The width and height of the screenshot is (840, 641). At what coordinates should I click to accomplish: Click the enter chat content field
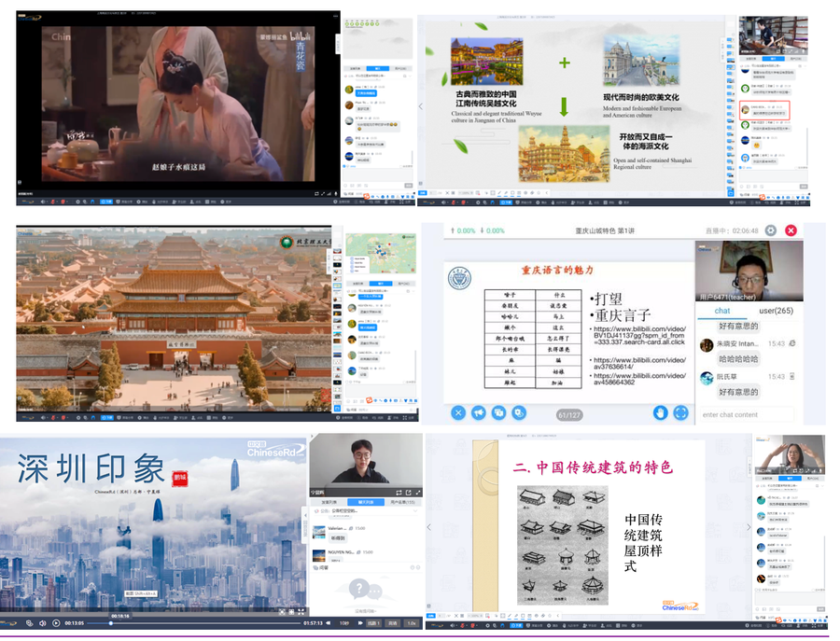tap(743, 414)
